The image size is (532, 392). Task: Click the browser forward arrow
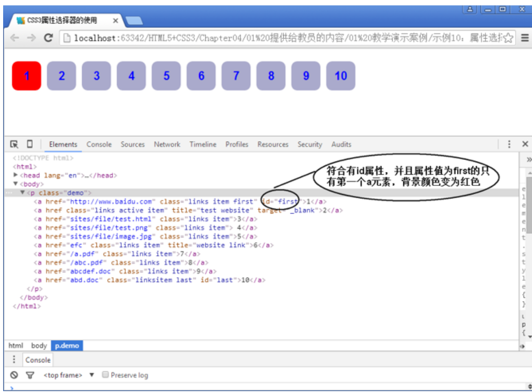point(31,38)
